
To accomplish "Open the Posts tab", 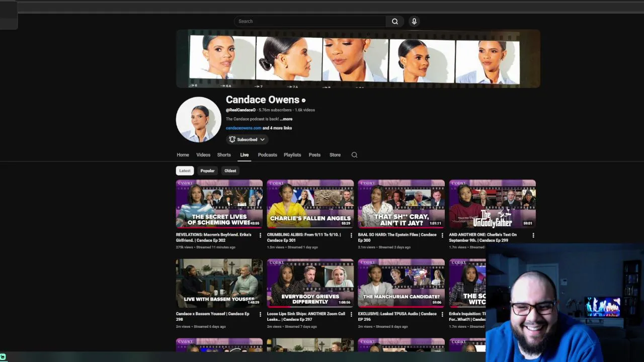I will pos(314,155).
